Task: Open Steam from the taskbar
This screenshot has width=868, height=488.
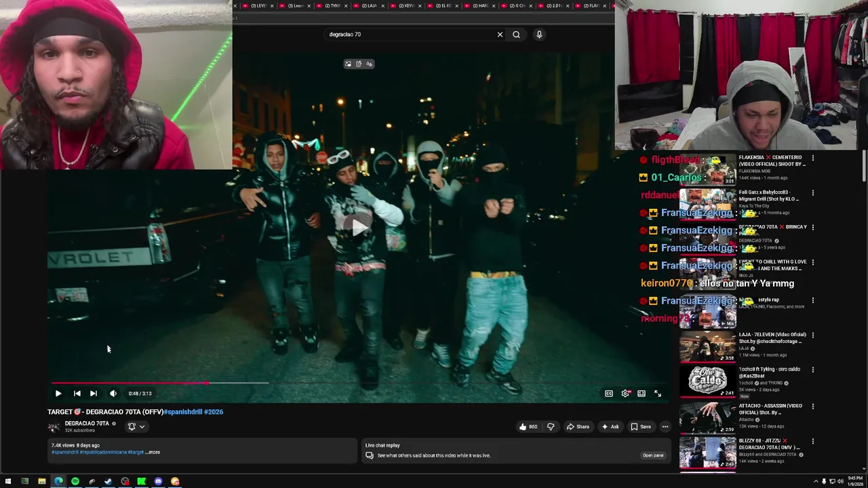Action: tap(108, 481)
